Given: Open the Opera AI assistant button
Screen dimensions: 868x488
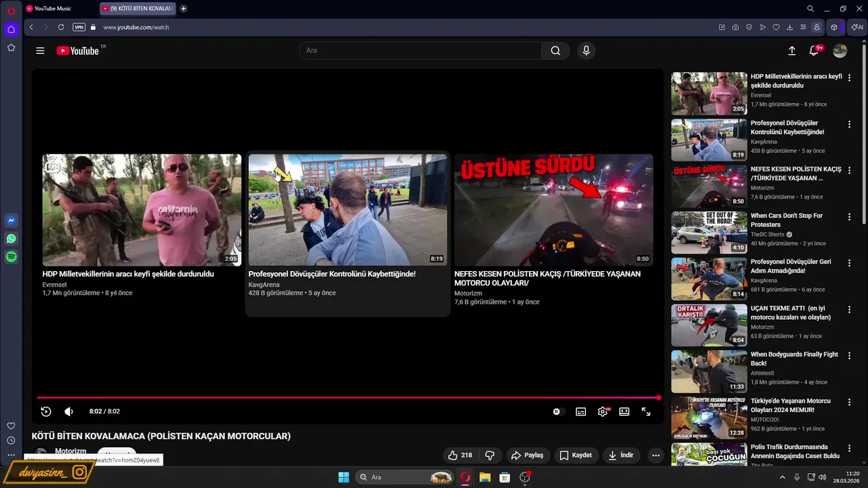Looking at the screenshot, I should (857, 27).
